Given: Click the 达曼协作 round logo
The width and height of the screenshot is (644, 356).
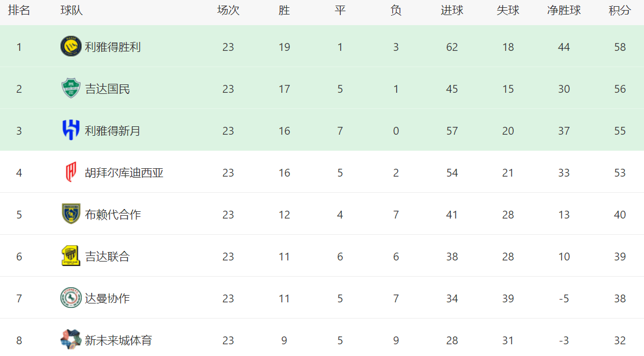Looking at the screenshot, I should click(70, 298).
